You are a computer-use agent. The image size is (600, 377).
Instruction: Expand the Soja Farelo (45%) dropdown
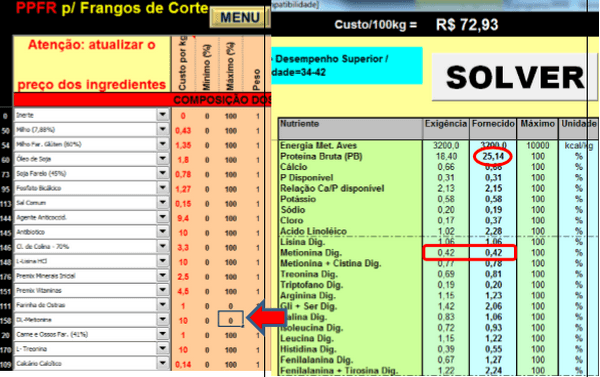click(x=163, y=173)
